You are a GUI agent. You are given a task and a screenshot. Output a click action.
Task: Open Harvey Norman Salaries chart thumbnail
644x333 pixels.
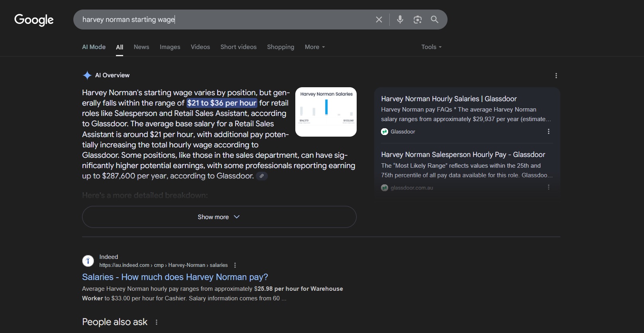[x=326, y=112]
